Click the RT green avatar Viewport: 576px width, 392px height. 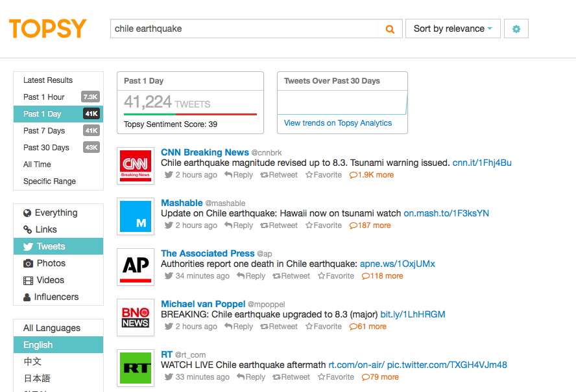136,368
